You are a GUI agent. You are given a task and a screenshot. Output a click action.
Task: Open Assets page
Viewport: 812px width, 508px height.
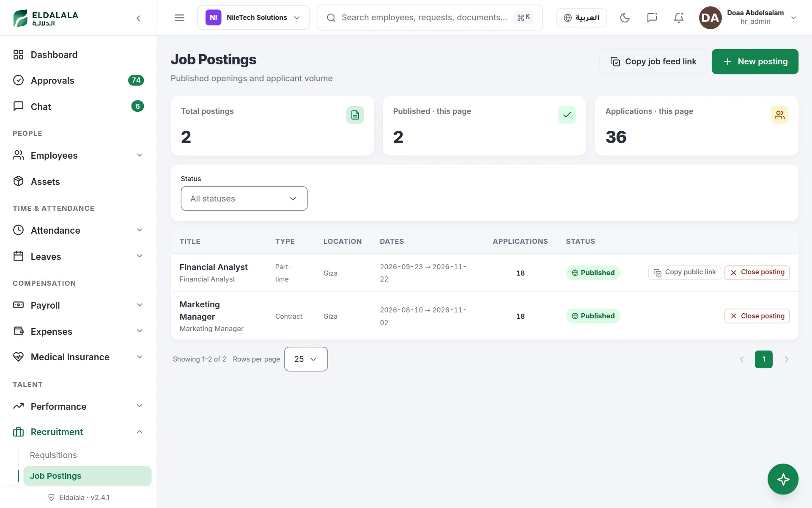click(x=78, y=182)
